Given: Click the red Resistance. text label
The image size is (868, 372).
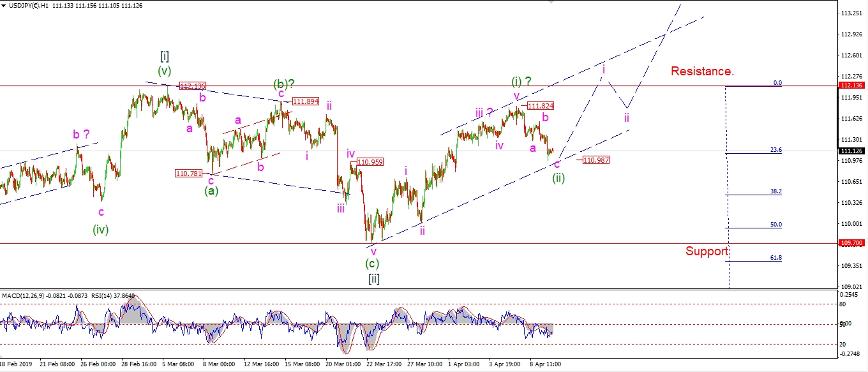Looking at the screenshot, I should point(701,71).
